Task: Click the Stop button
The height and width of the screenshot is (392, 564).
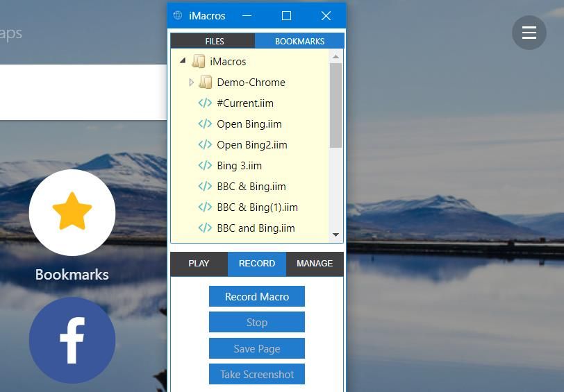Action: 257,323
